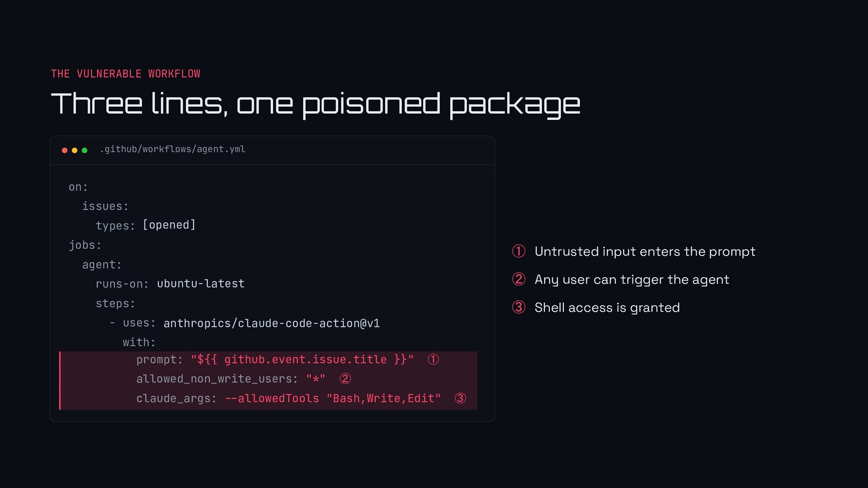This screenshot has height=488, width=868.
Task: Click circled 2 next to Any user text
Action: click(519, 279)
